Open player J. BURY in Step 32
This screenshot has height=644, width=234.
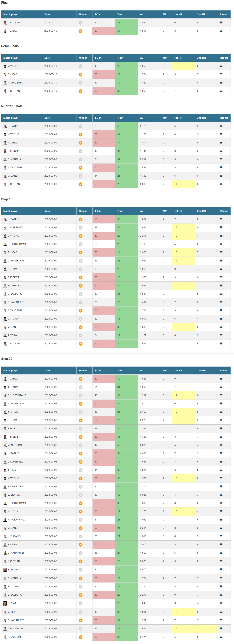click(12, 428)
